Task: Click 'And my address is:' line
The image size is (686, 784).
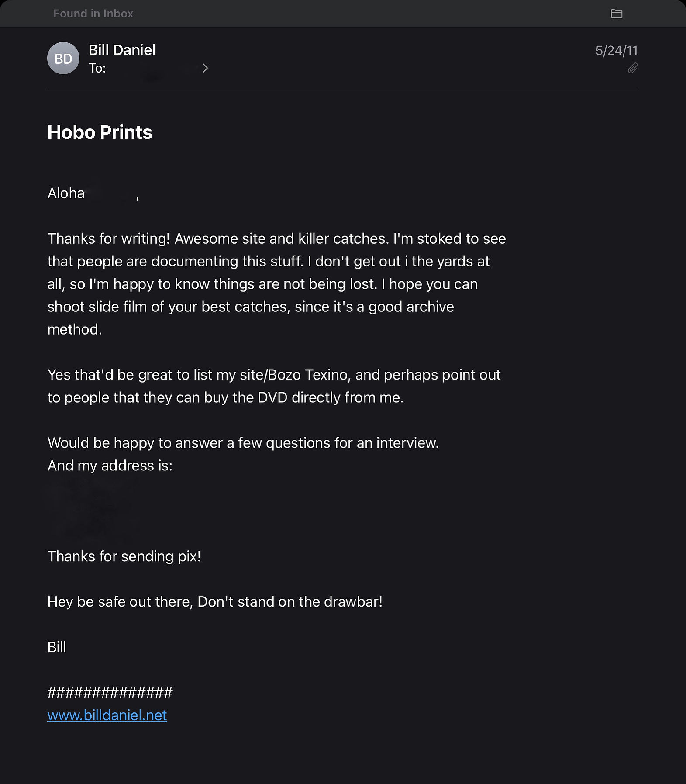Action: click(110, 466)
